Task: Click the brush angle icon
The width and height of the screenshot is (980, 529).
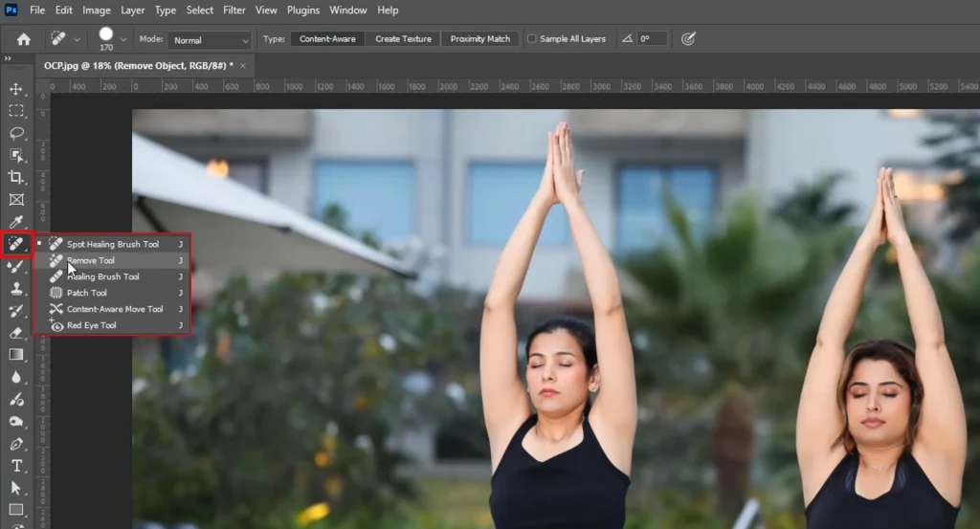Action: pos(627,38)
